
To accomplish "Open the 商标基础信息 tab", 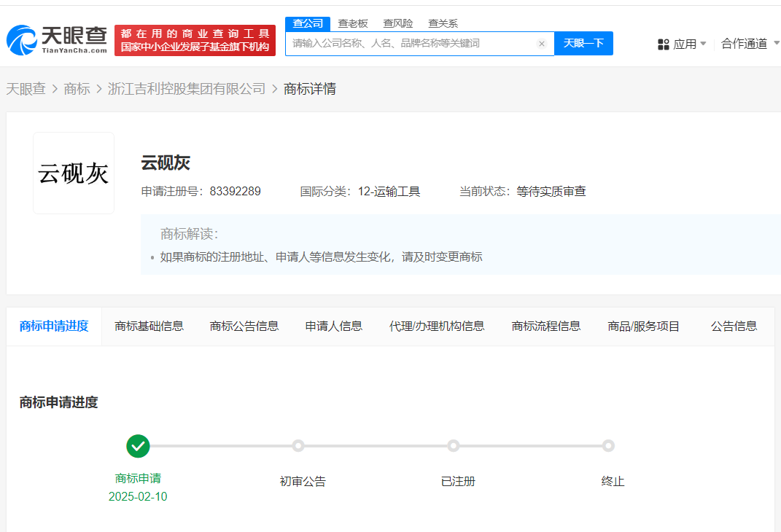I will 149,326.
